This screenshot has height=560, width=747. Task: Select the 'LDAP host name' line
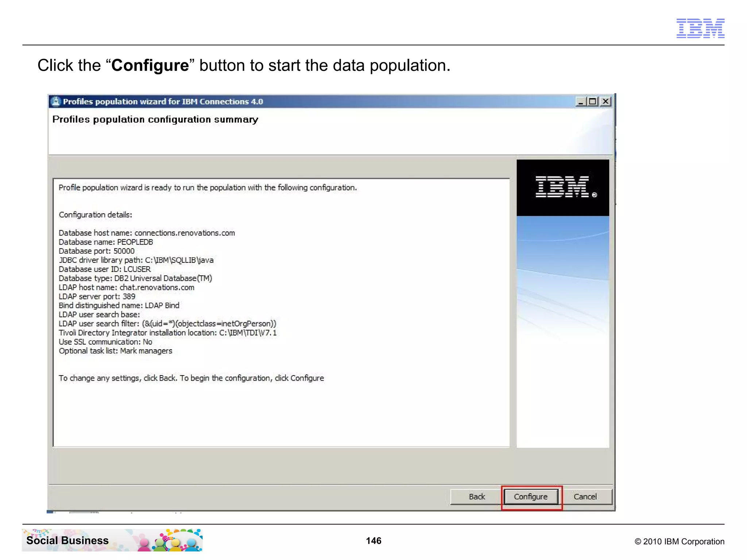[x=127, y=287]
